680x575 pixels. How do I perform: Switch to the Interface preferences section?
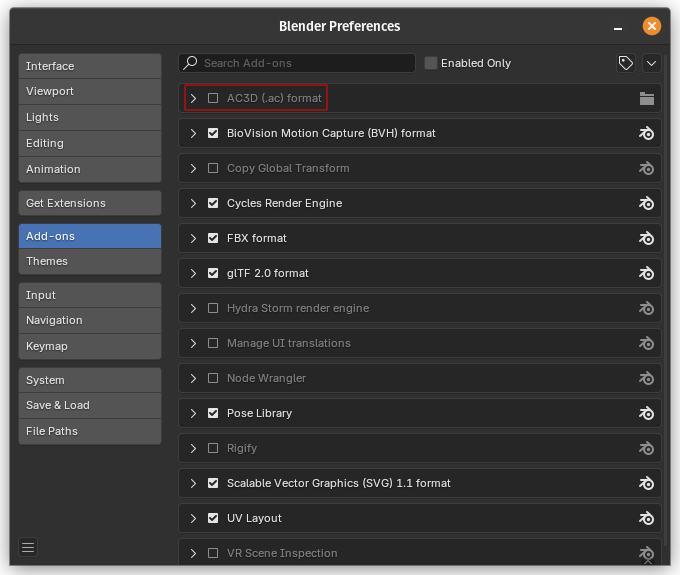coord(90,66)
